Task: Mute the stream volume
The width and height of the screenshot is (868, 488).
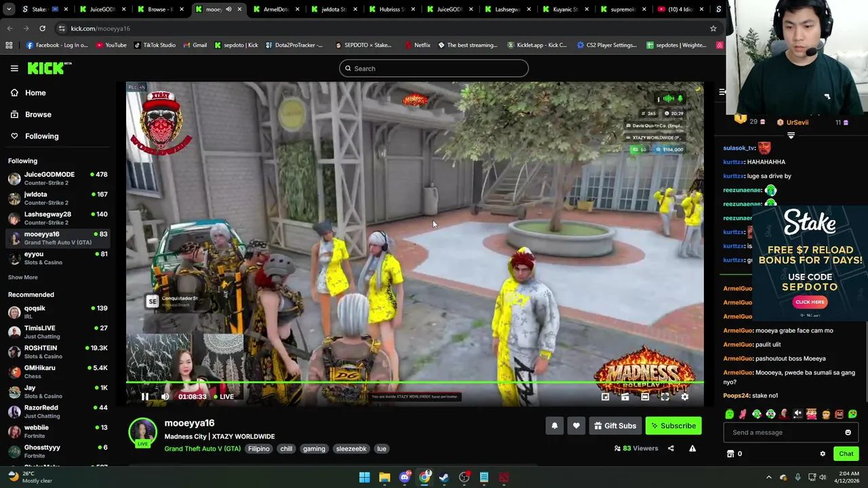Action: (165, 396)
